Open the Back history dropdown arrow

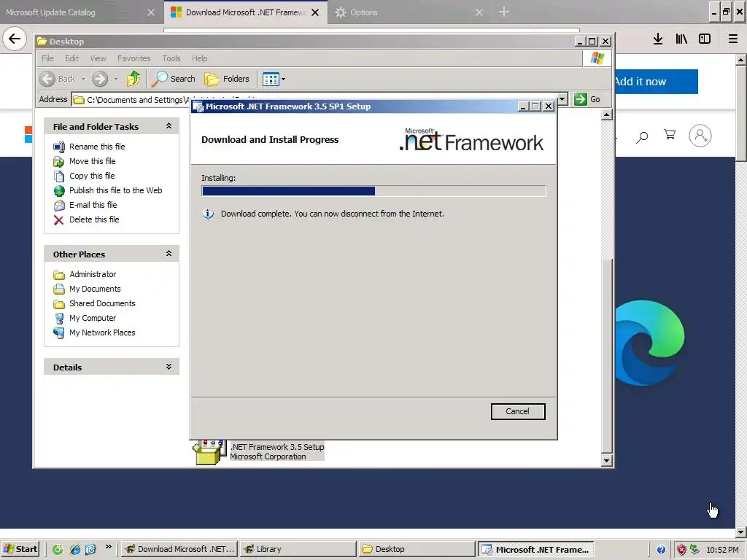point(83,79)
